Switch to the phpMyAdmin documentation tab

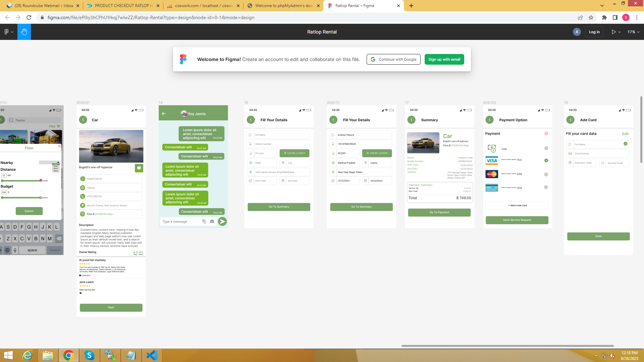(x=283, y=6)
